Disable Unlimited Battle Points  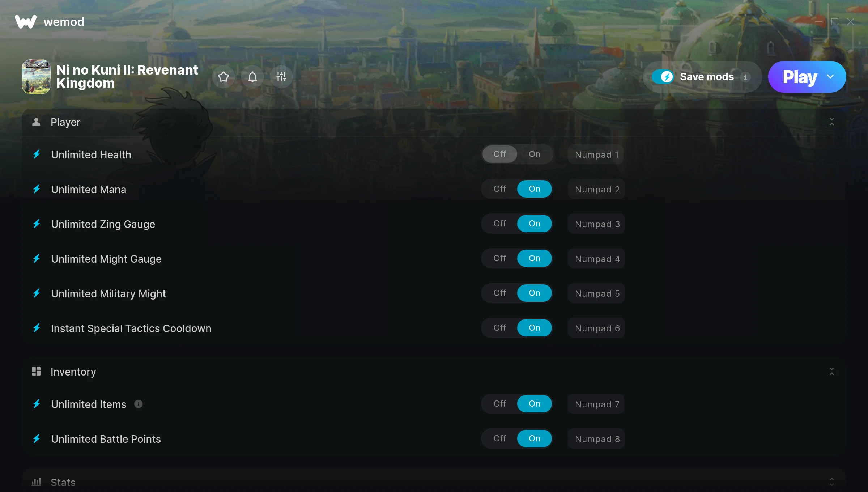coord(500,438)
